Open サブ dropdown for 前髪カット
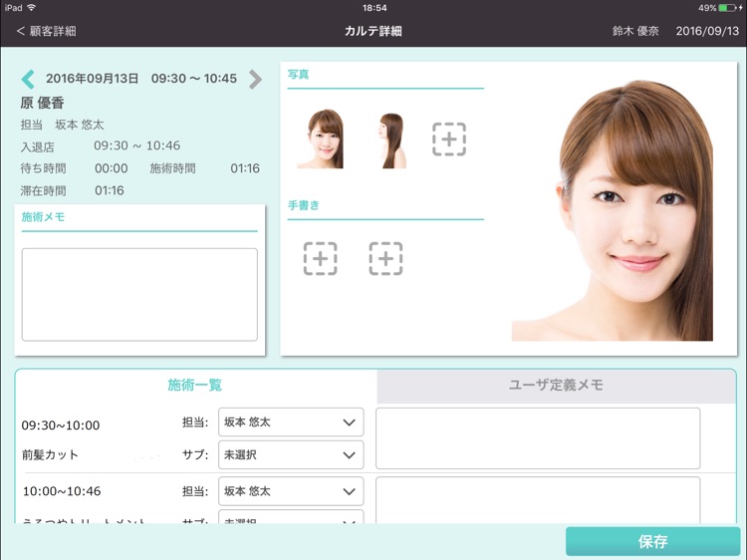The width and height of the screenshot is (747, 560). tap(291, 454)
